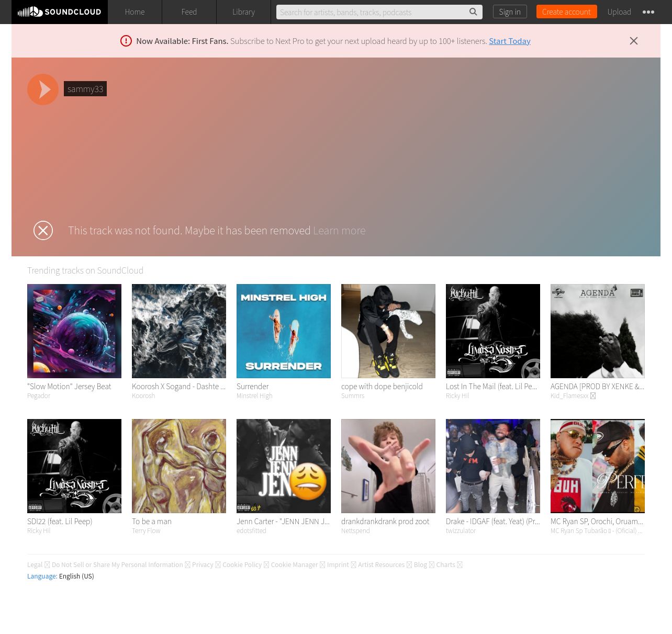Click Koorosh X Sogand - Dashte title
The image size is (672, 634).
click(178, 387)
